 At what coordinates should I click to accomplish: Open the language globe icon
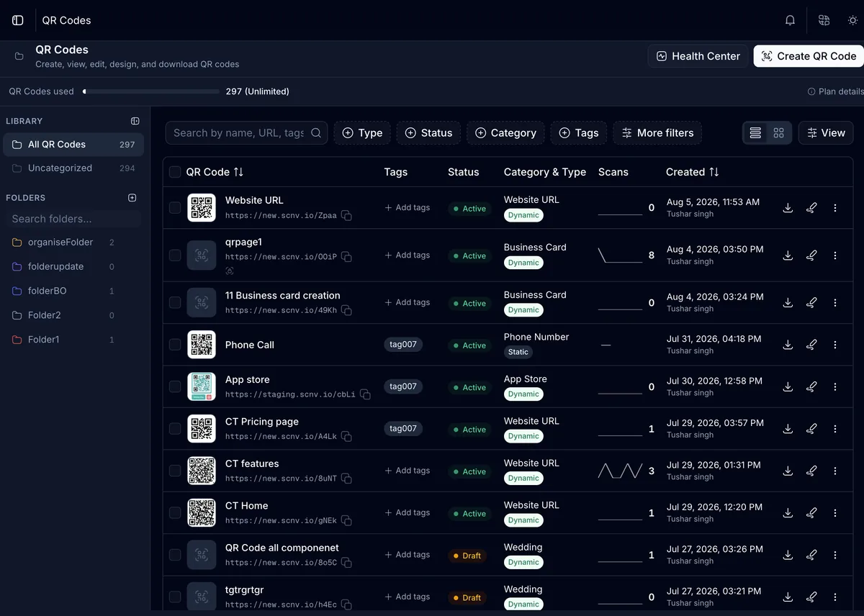(x=824, y=20)
